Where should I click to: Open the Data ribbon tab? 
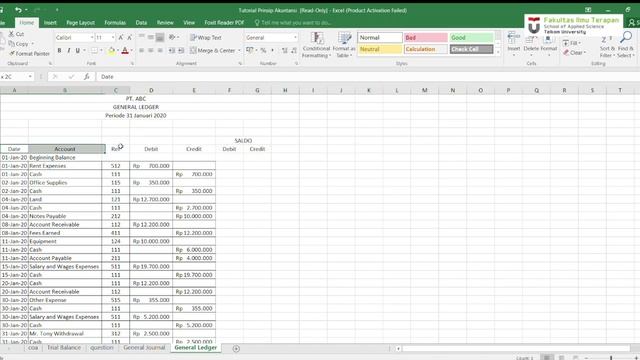coord(141,22)
